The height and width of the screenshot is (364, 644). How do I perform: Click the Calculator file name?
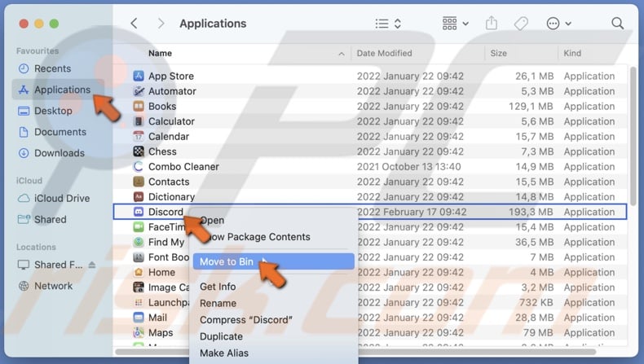(x=171, y=121)
